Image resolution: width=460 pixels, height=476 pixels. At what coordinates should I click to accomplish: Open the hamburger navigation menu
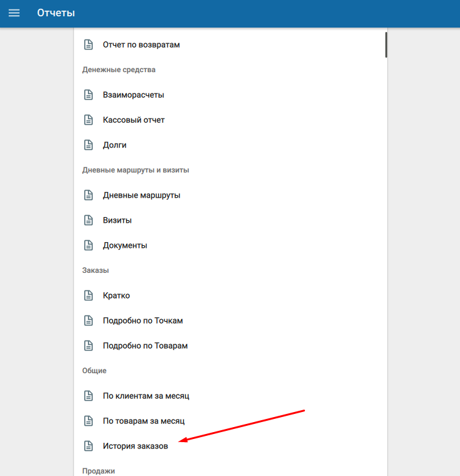[x=14, y=13]
